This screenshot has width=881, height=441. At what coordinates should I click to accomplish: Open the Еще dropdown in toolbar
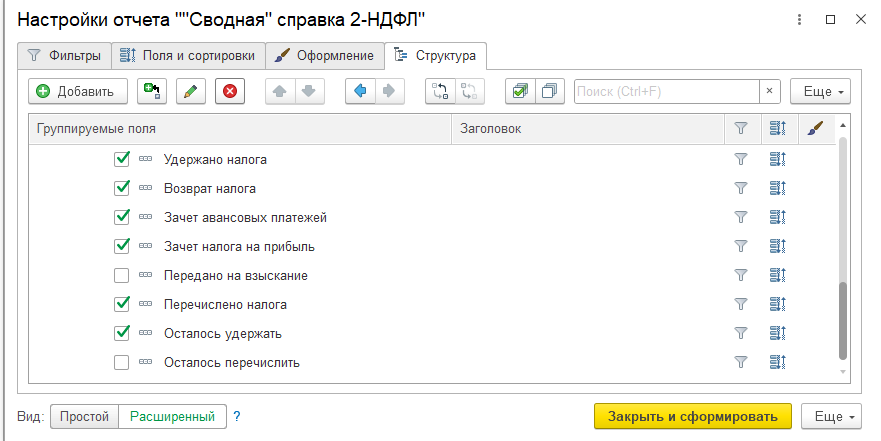point(820,91)
